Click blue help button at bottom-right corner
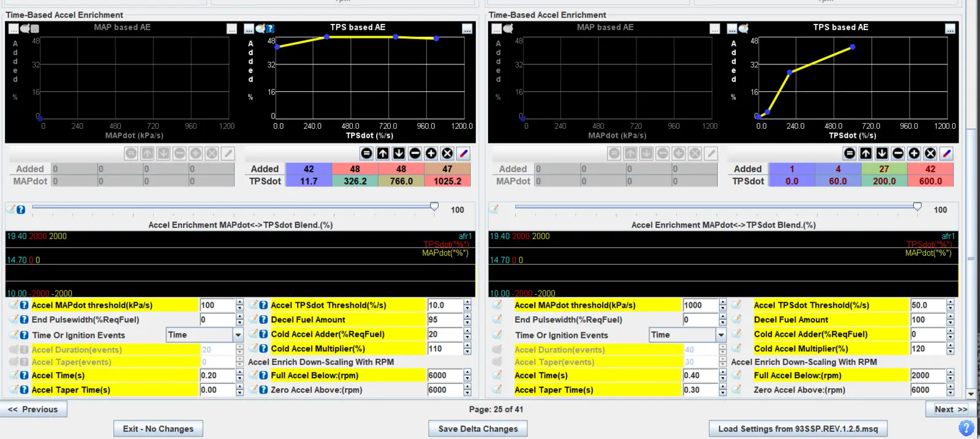Image resolution: width=980 pixels, height=439 pixels. (x=966, y=428)
